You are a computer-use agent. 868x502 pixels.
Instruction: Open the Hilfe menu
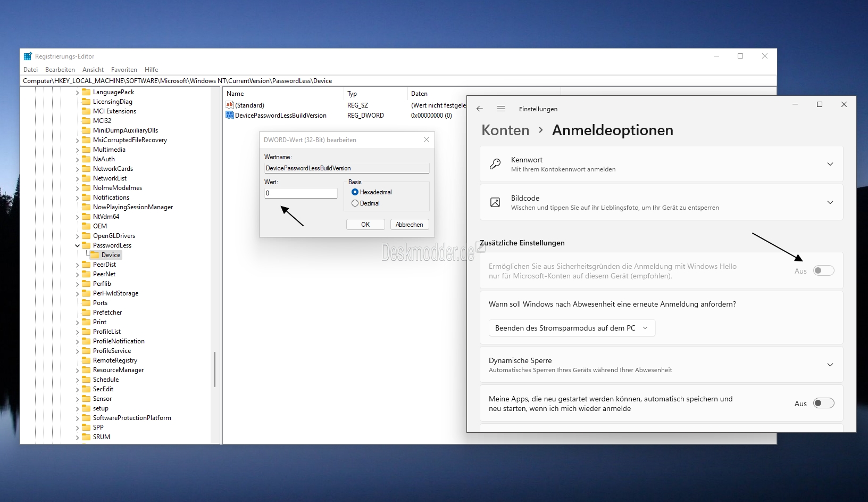(x=151, y=70)
